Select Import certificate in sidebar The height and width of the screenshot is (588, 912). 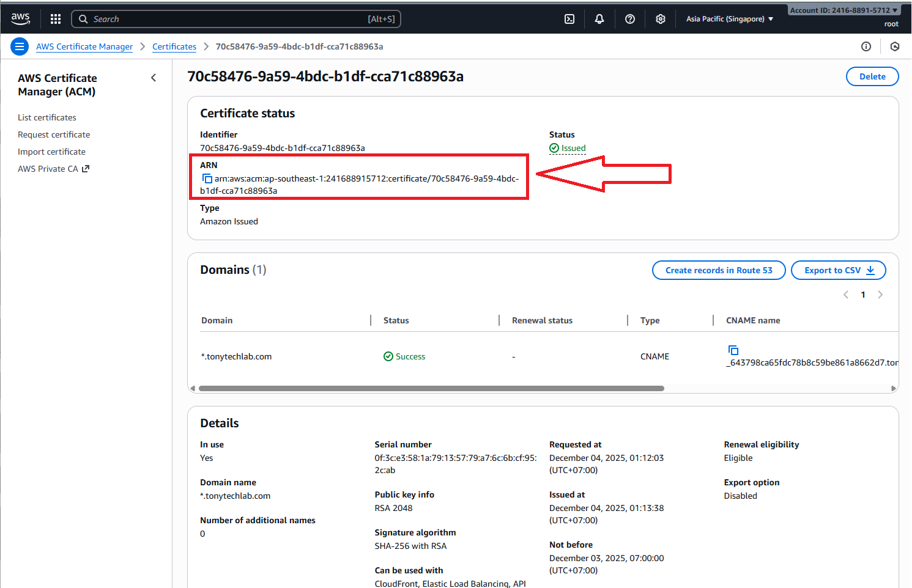[x=51, y=152]
